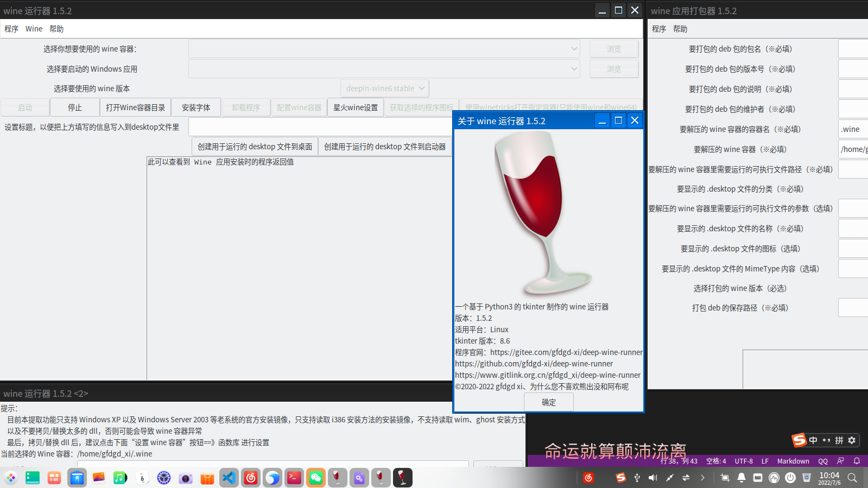Click LF line ending in status bar
868x488 pixels.
pyautogui.click(x=765, y=461)
